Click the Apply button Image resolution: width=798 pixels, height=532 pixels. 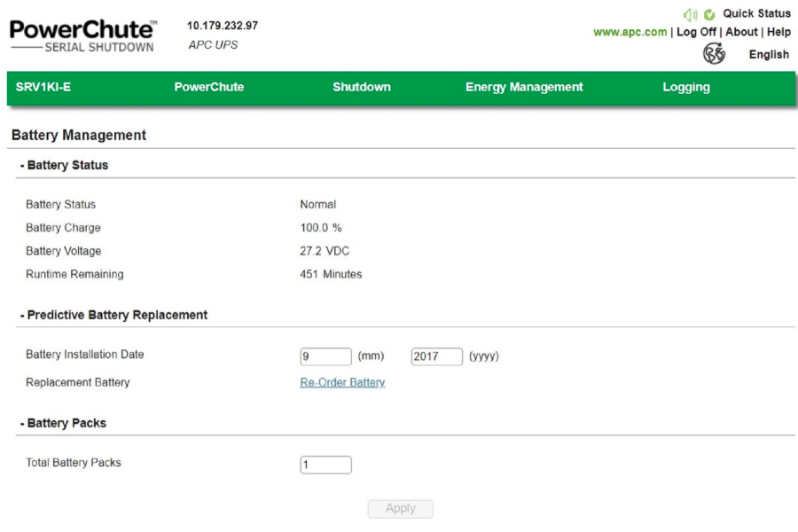coord(401,509)
